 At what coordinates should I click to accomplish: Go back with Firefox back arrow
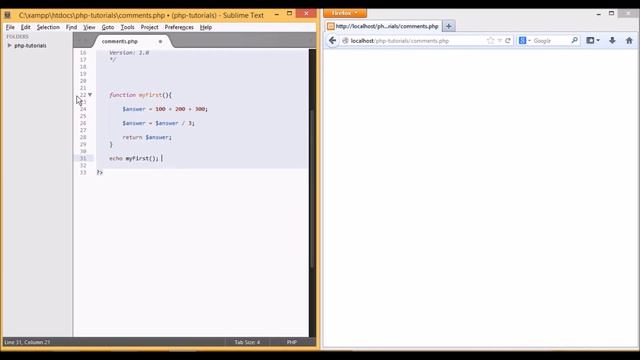(x=332, y=40)
